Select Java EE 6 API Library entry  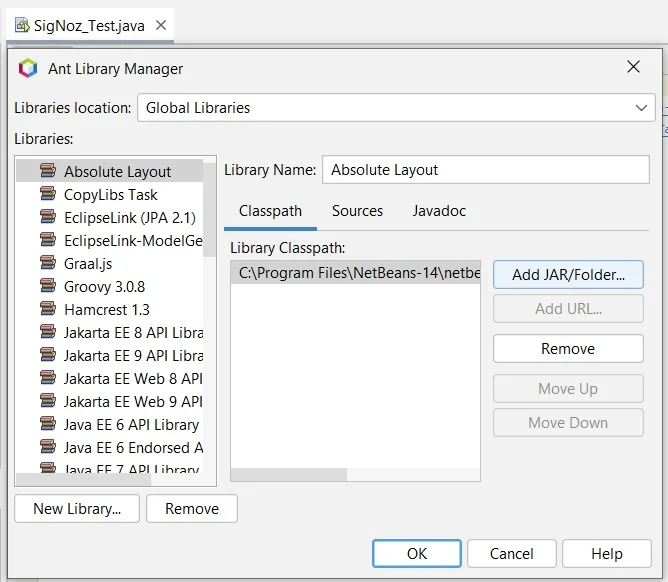[109, 424]
